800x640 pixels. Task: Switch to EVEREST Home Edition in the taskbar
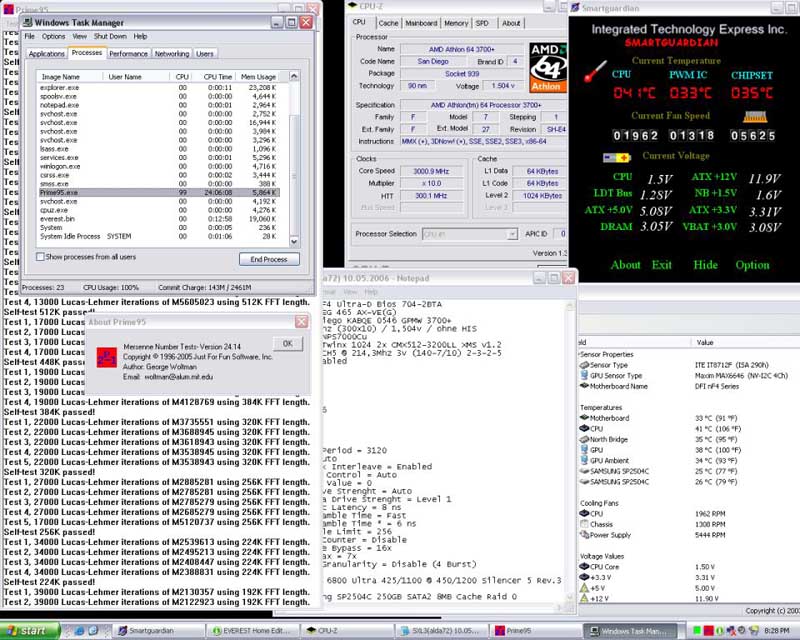pyautogui.click(x=253, y=631)
